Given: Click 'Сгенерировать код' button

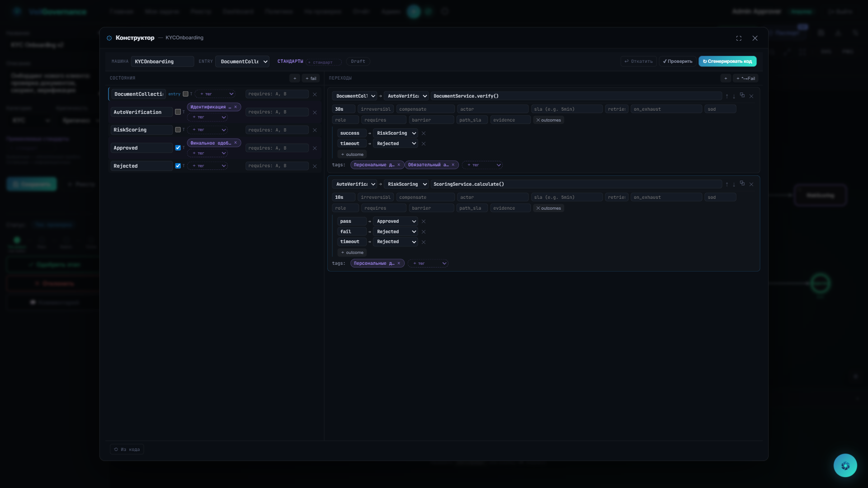Looking at the screenshot, I should pos(727,61).
